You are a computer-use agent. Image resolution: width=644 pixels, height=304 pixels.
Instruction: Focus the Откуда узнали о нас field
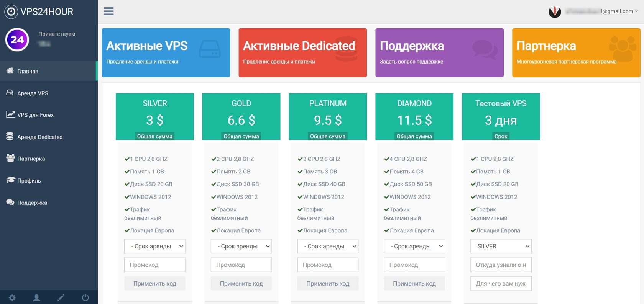point(501,265)
